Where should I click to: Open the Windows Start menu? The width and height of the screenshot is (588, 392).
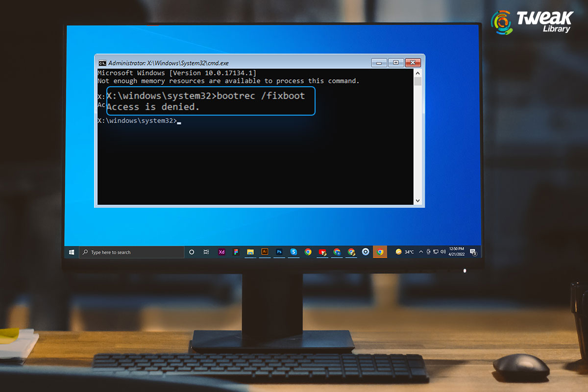point(72,252)
